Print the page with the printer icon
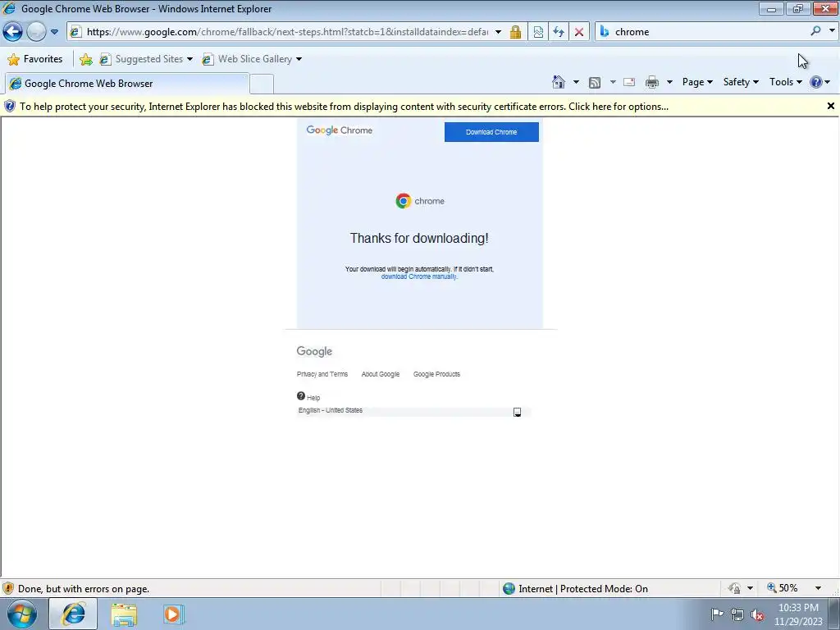 click(652, 82)
